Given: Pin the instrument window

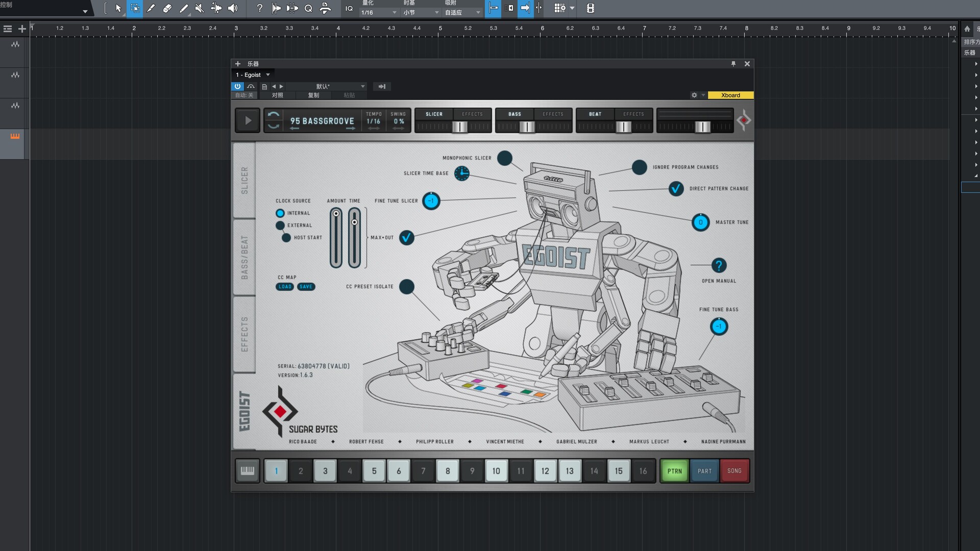Looking at the screenshot, I should click(x=733, y=64).
